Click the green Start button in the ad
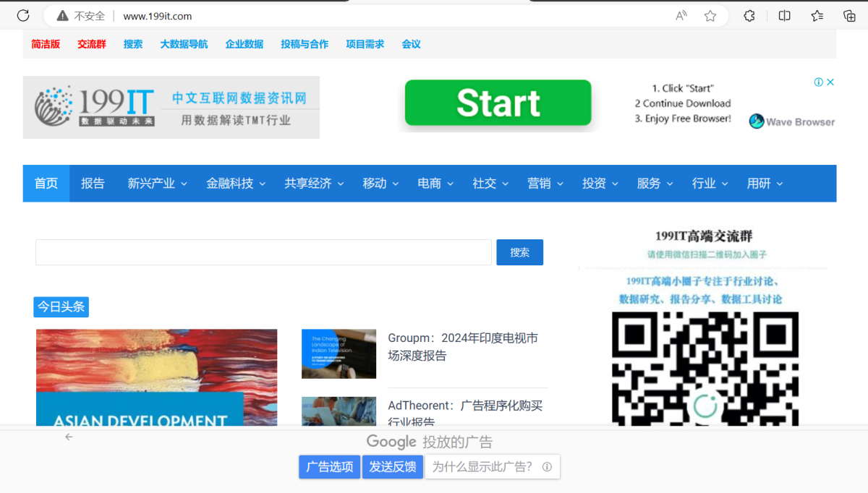Viewport: 868px width, 493px height. pos(498,103)
